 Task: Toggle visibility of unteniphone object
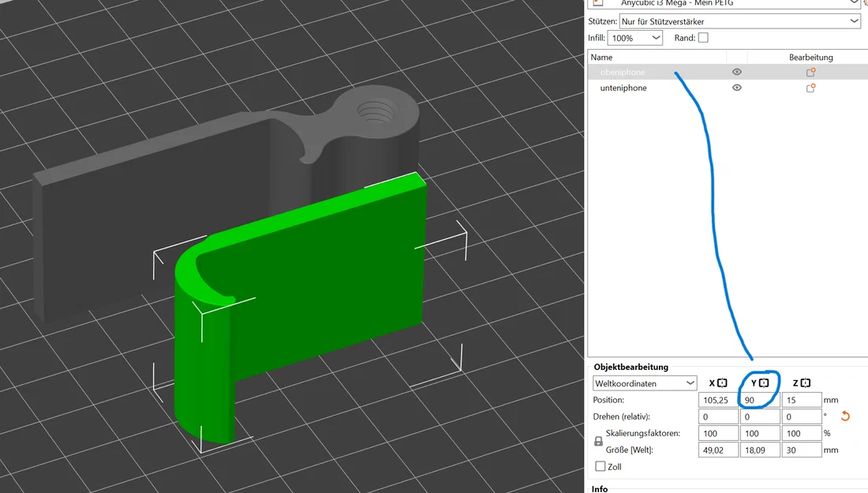(736, 88)
